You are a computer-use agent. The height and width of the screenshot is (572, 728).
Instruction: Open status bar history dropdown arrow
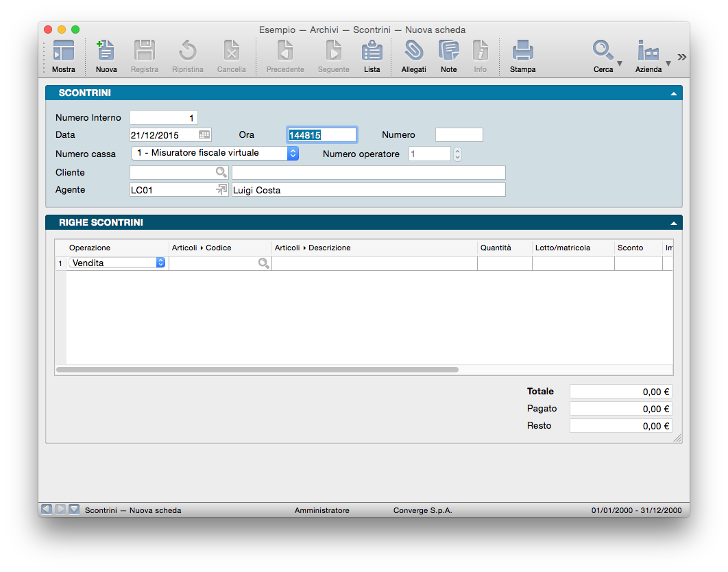pyautogui.click(x=74, y=510)
